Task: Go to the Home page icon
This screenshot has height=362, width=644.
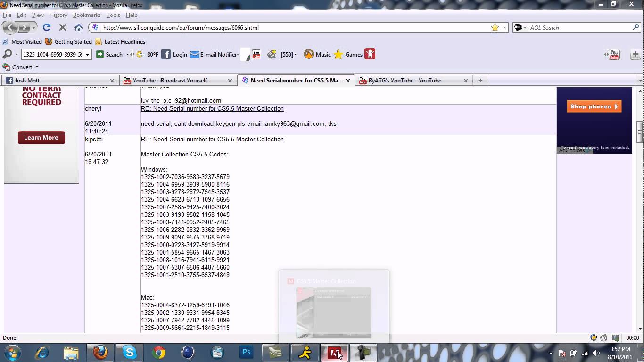Action: pyautogui.click(x=79, y=27)
